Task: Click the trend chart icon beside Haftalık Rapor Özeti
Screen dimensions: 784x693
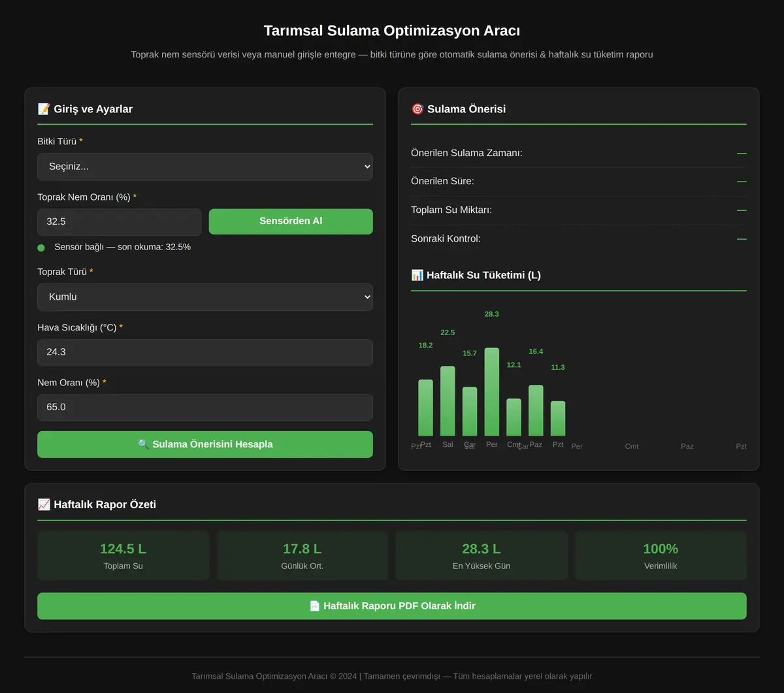Action: coord(44,504)
